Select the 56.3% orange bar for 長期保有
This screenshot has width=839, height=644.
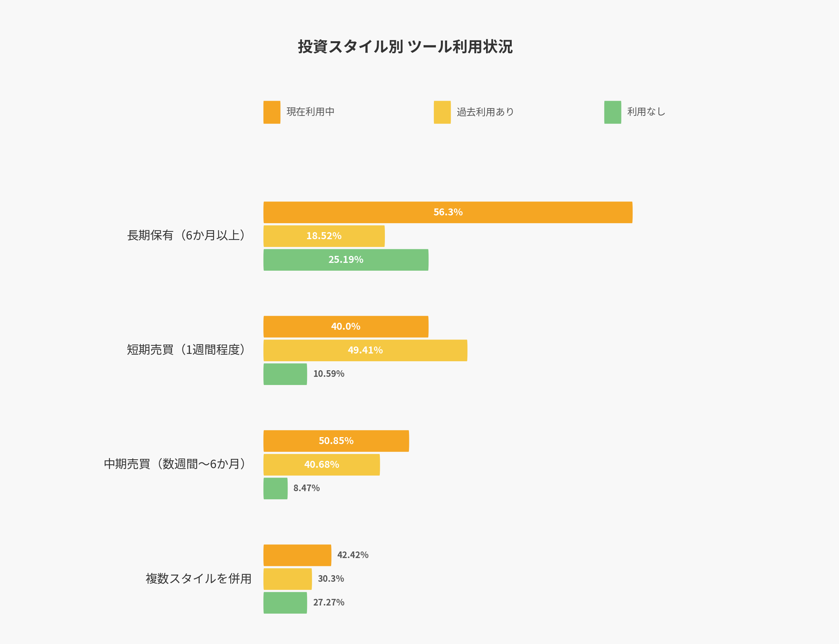click(448, 212)
